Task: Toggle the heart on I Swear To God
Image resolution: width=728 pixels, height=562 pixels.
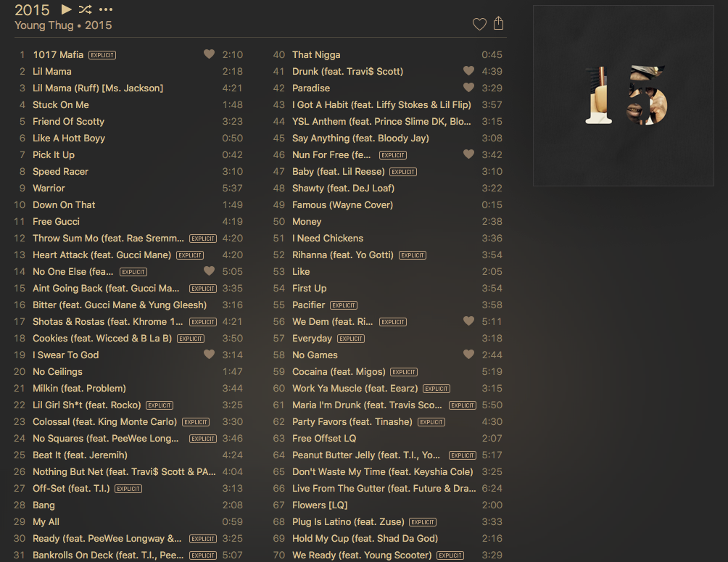Action: [x=209, y=355]
